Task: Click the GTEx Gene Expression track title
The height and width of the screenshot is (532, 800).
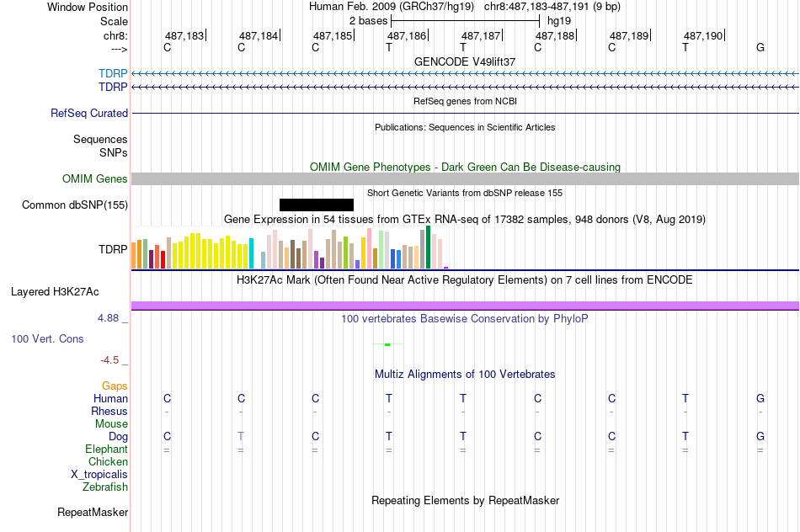Action: tap(465, 220)
